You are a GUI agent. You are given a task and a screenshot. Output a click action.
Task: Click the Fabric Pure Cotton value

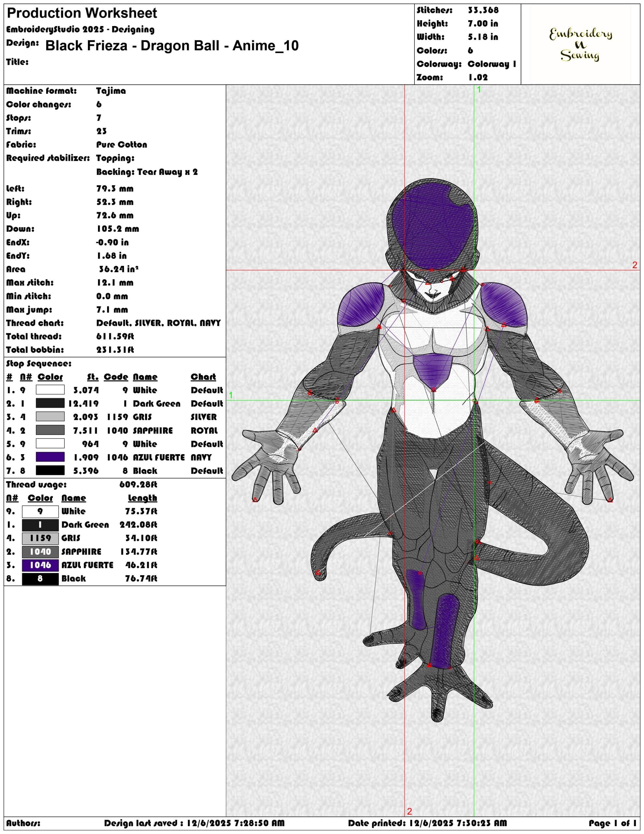(121, 145)
